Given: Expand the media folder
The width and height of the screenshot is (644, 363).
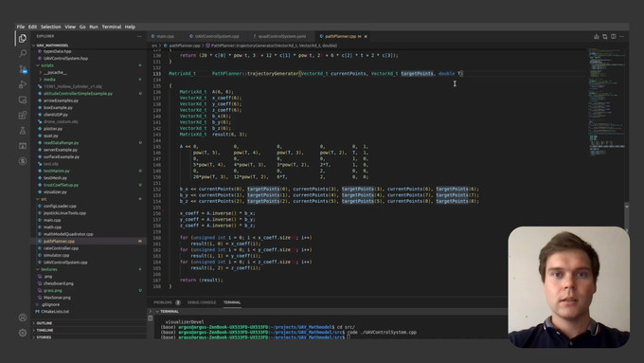Looking at the screenshot, I should click(x=41, y=80).
